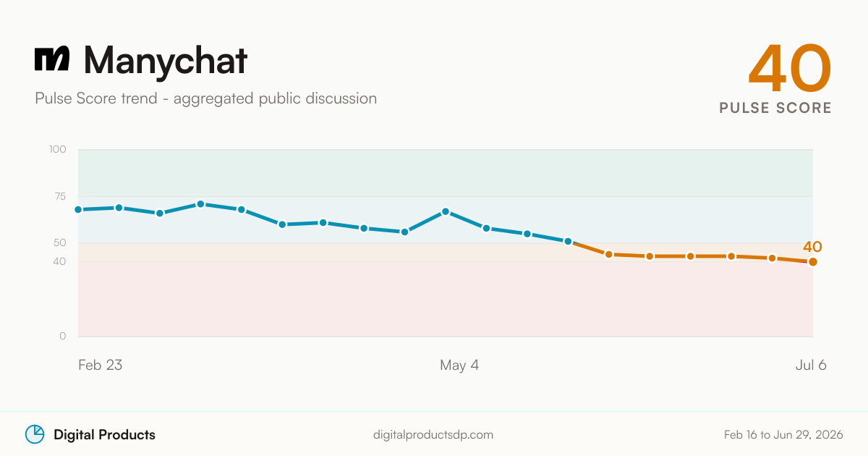Open the digitalproductsdp.com link
The height and width of the screenshot is (456, 868).
[433, 435]
